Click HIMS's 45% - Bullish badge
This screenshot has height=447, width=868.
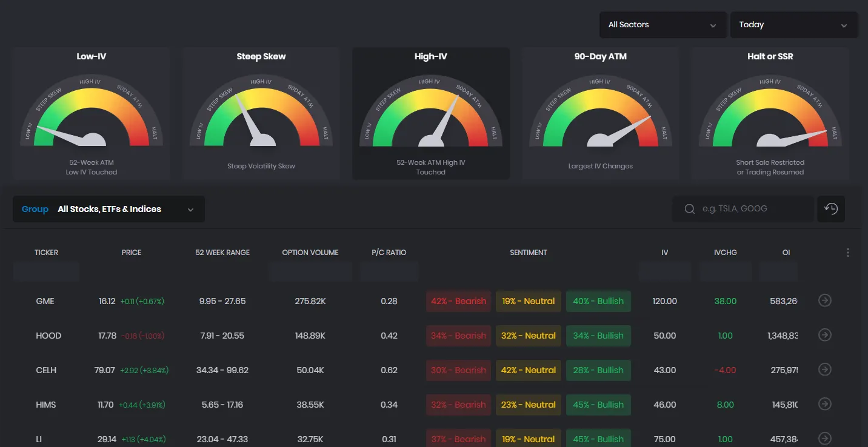point(598,405)
